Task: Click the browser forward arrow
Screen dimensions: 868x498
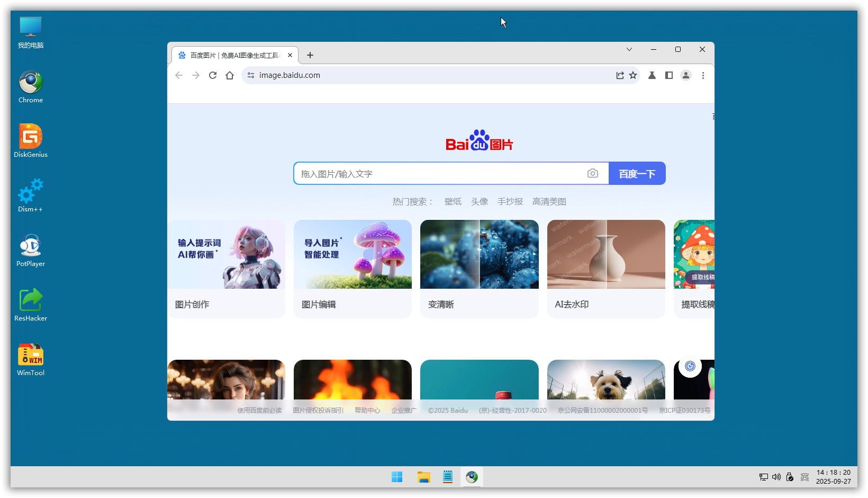Action: 196,75
